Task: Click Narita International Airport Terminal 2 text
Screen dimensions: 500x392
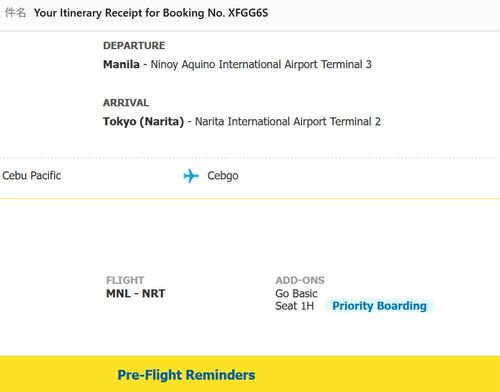Action: click(288, 122)
